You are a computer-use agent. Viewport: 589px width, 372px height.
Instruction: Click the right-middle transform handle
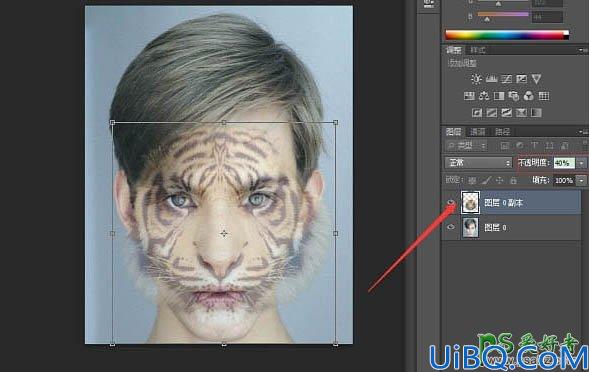pos(335,233)
